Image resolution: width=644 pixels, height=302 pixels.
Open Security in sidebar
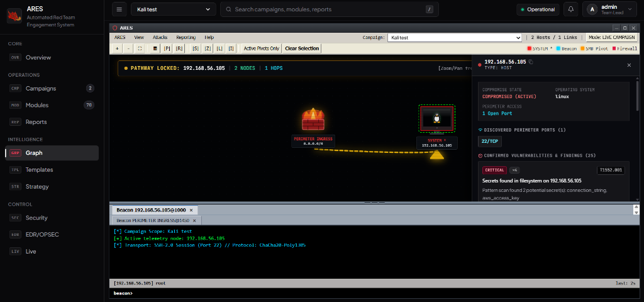tap(52, 218)
